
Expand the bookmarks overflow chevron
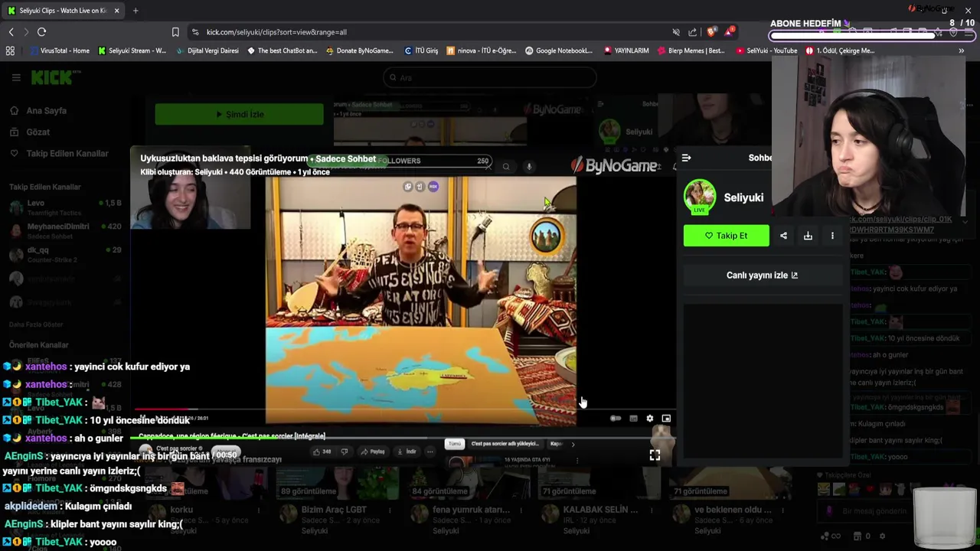961,51
